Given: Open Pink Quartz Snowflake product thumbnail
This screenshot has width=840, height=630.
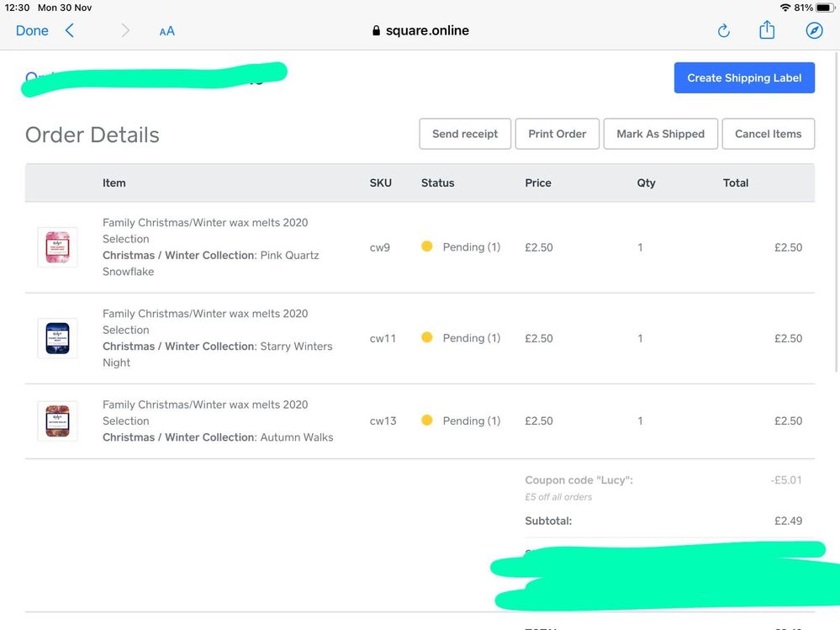Looking at the screenshot, I should tap(57, 247).
